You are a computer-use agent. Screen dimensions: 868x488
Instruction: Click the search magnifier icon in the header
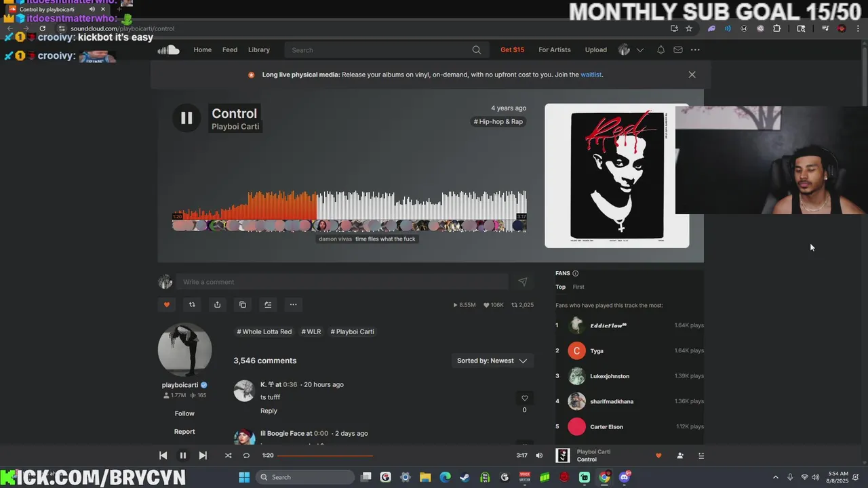[477, 49]
